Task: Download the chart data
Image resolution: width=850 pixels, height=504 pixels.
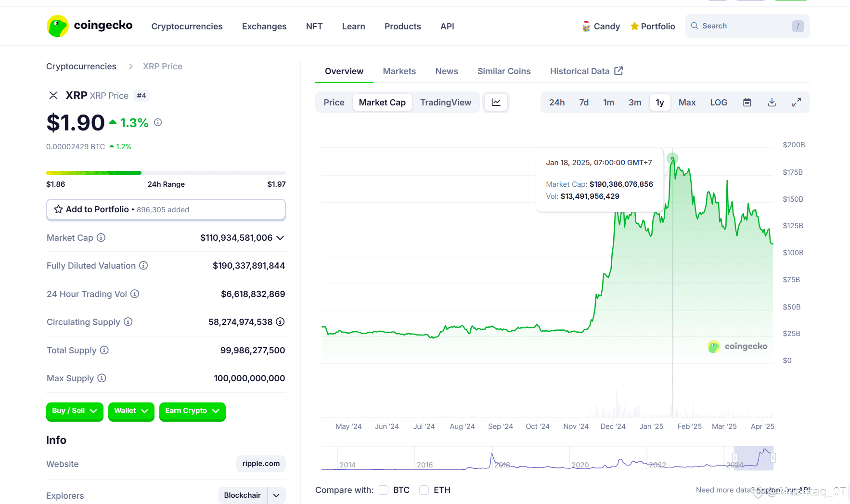Action: pos(772,103)
